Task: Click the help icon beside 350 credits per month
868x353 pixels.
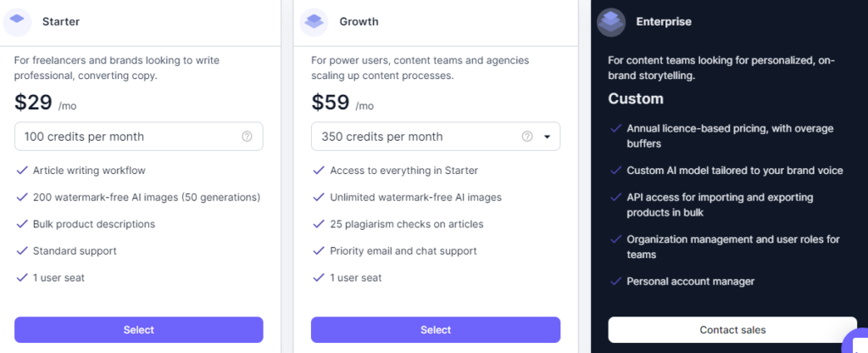Action: coord(527,137)
